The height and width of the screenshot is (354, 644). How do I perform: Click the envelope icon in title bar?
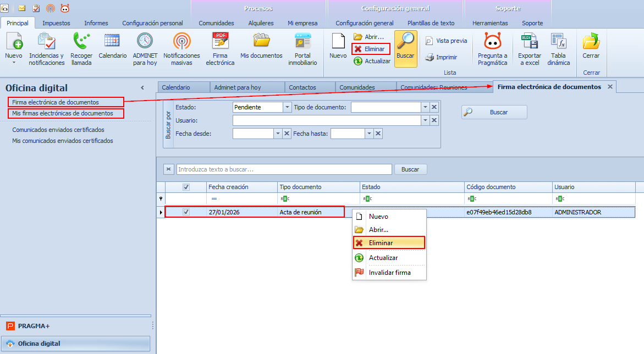click(x=22, y=8)
